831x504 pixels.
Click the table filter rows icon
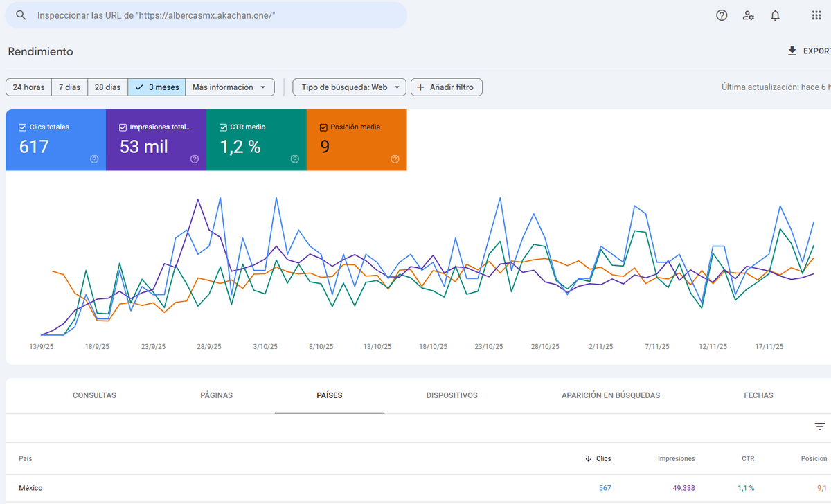coord(819,426)
